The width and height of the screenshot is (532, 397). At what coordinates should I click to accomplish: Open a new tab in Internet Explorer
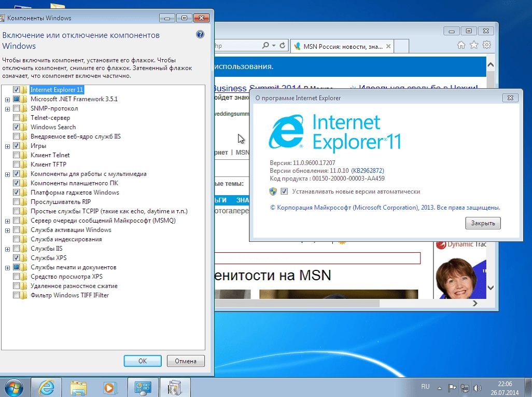point(401,46)
